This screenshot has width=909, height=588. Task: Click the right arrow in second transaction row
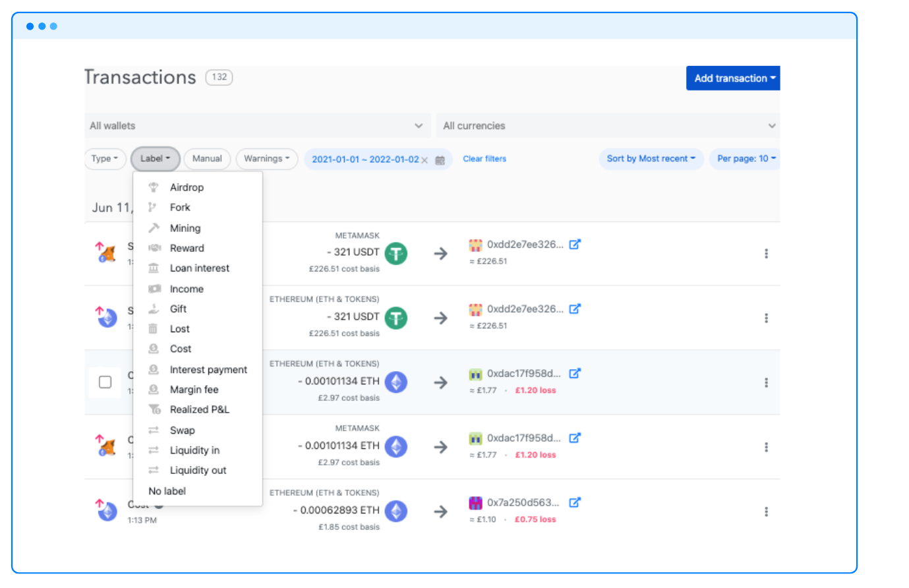click(440, 318)
